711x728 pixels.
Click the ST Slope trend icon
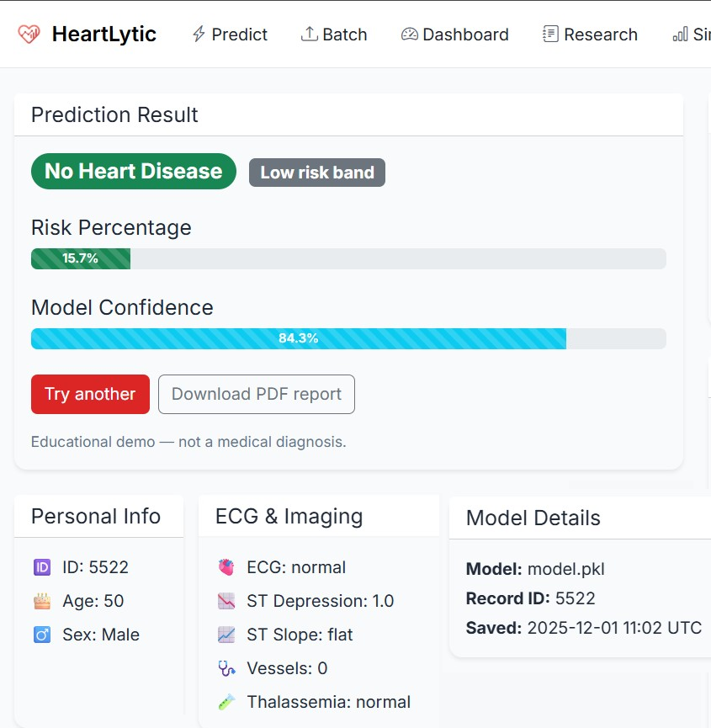[x=226, y=635]
